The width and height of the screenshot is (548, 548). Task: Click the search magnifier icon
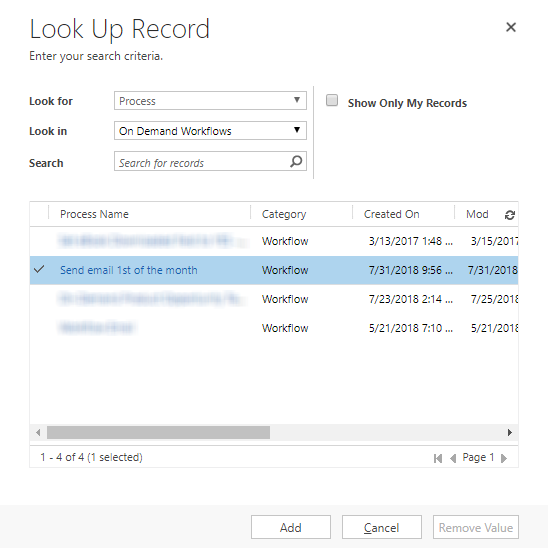(x=296, y=161)
